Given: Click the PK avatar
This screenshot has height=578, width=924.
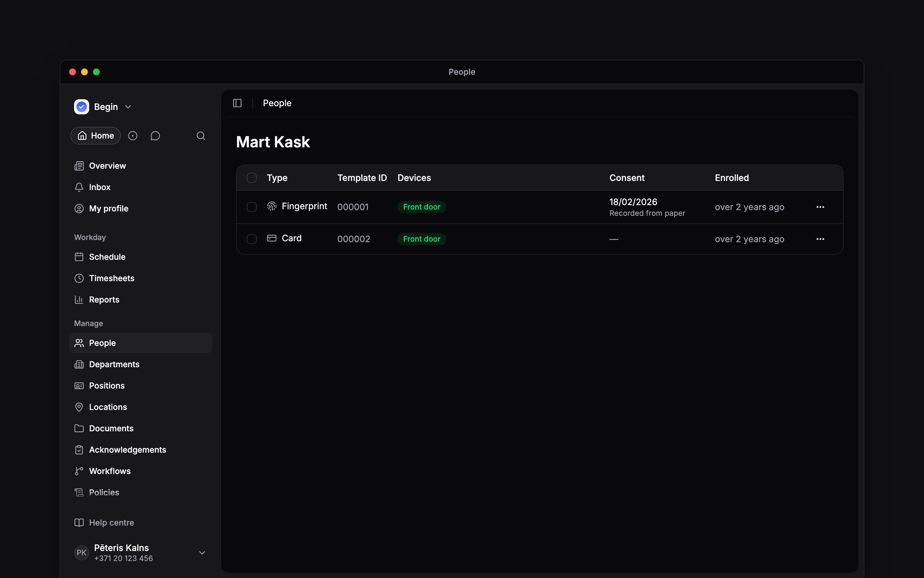Looking at the screenshot, I should point(81,553).
